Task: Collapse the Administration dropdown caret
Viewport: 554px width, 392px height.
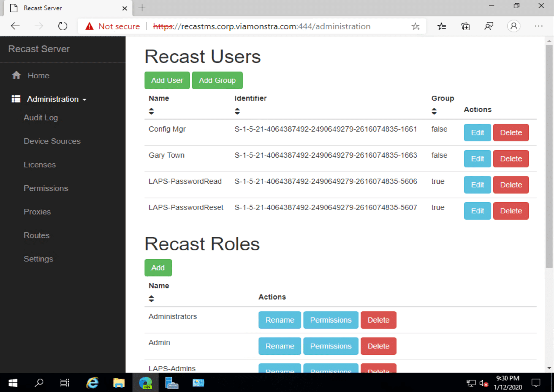Action: point(84,99)
